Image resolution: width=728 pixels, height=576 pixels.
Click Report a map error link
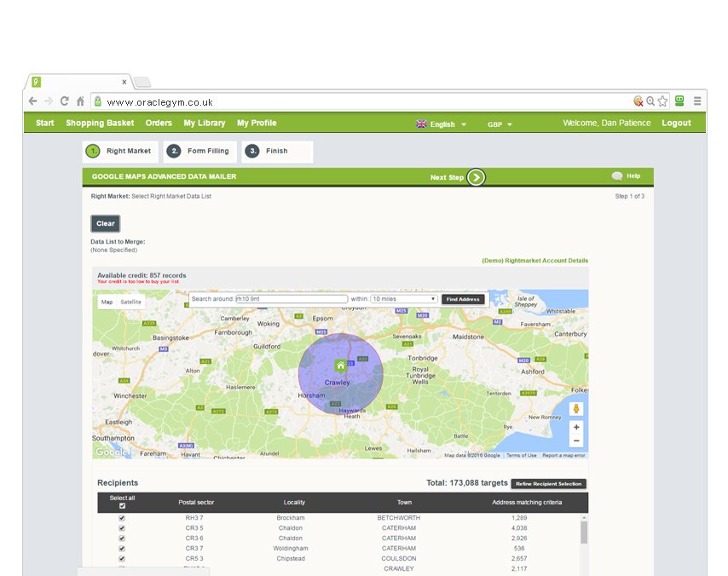(x=563, y=455)
